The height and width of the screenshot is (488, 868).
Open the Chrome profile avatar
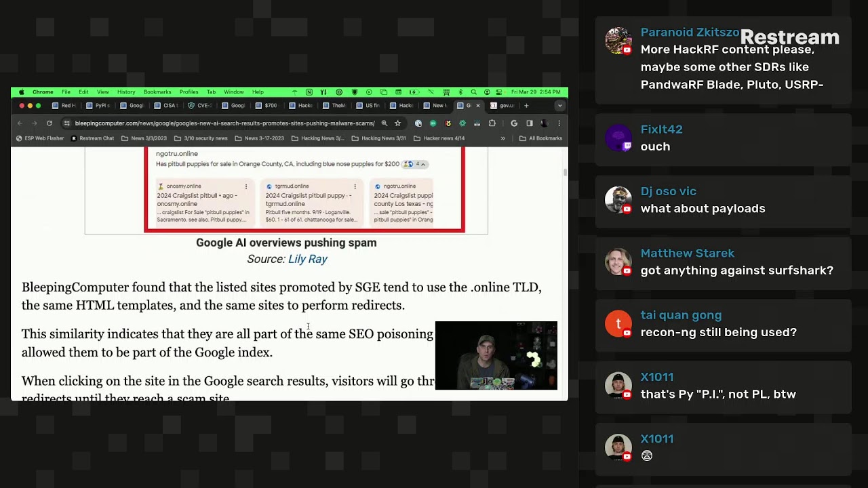pos(544,123)
